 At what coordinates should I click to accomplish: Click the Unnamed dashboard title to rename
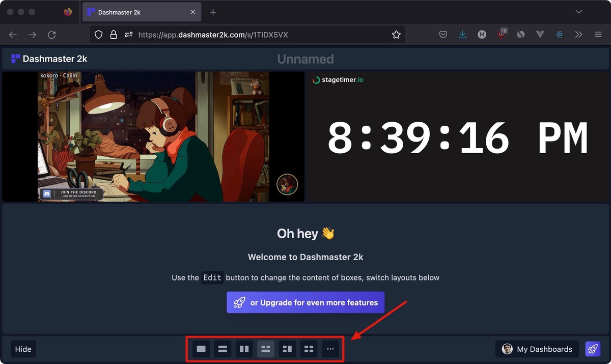point(305,59)
